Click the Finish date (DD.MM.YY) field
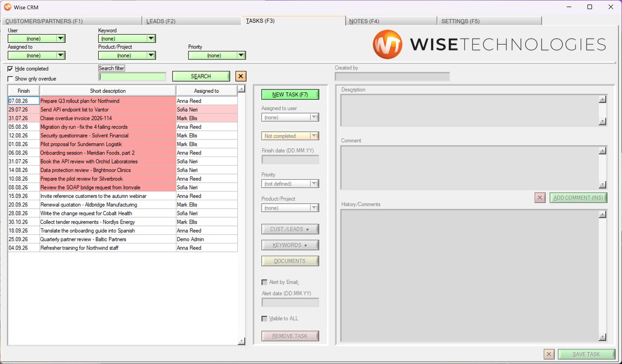 [x=290, y=159]
